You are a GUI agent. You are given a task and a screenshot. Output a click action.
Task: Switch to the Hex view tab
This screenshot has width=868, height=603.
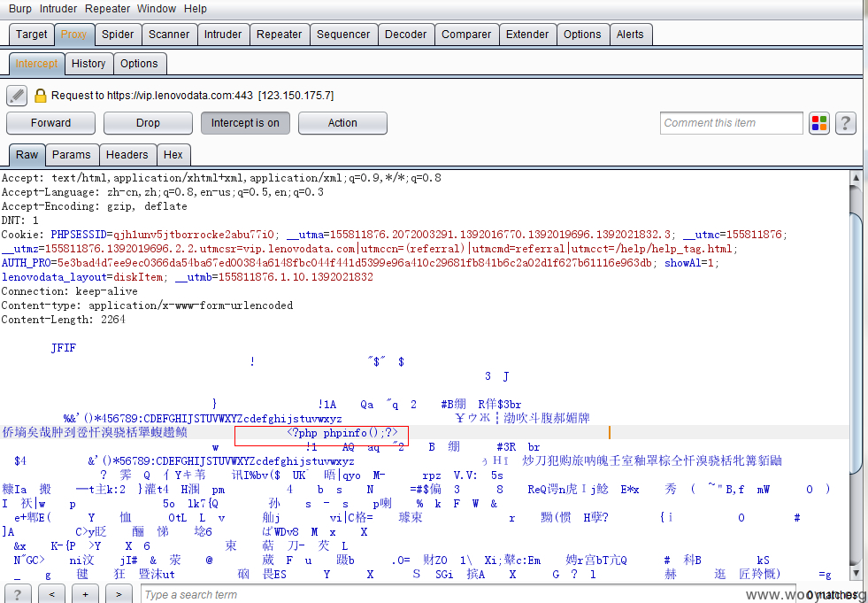[x=173, y=155]
